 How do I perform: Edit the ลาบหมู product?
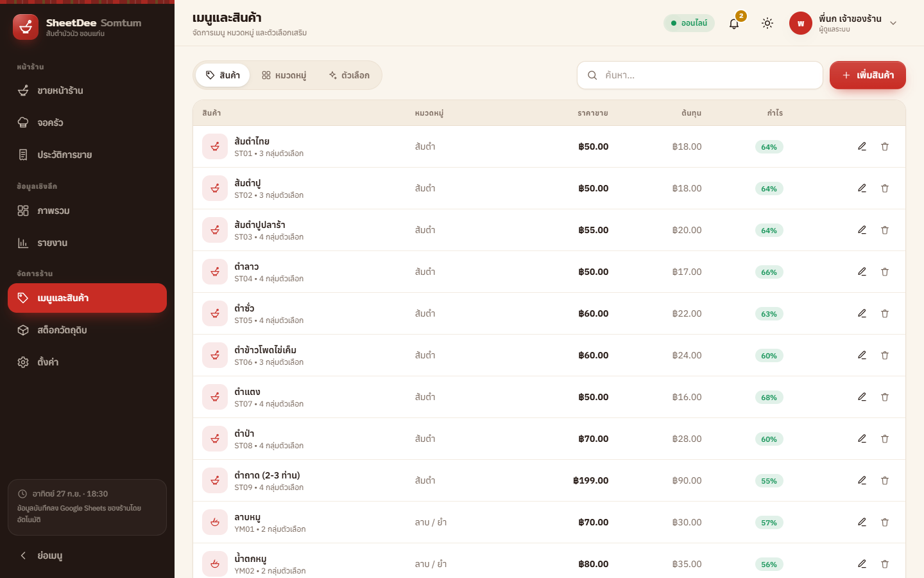pyautogui.click(x=862, y=522)
